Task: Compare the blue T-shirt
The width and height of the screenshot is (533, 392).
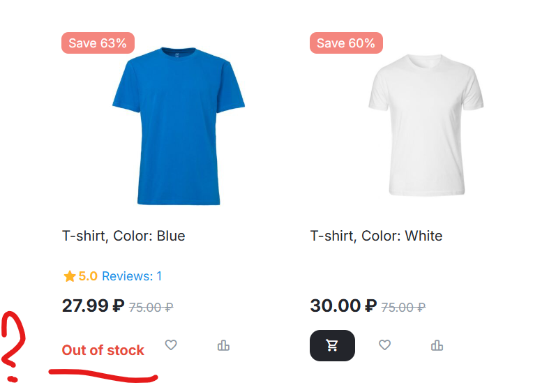Action: pyautogui.click(x=223, y=345)
